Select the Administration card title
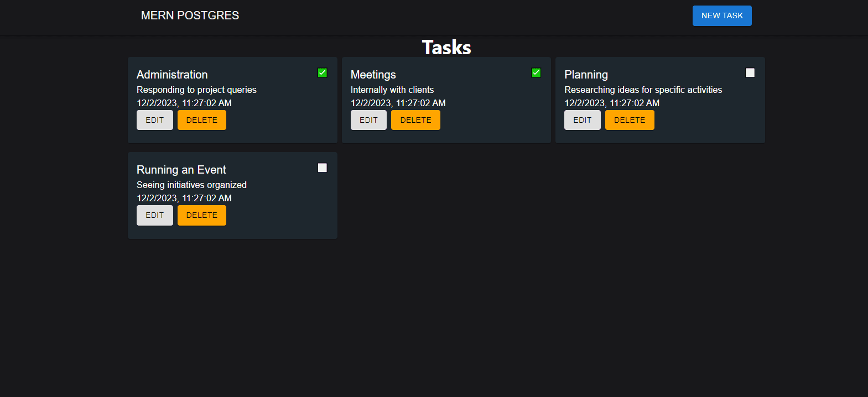 coord(172,75)
